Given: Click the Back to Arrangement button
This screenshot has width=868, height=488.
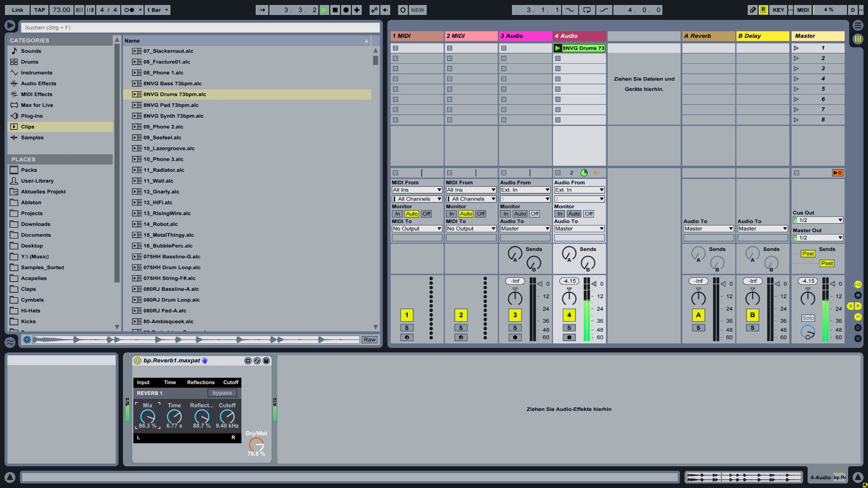Looking at the screenshot, I should tap(837, 173).
